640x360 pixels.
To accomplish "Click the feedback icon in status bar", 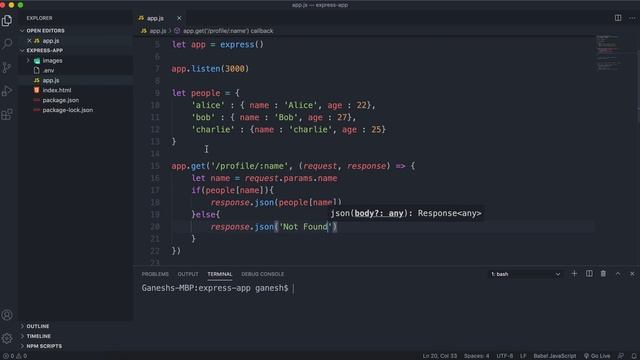I will coord(620,356).
